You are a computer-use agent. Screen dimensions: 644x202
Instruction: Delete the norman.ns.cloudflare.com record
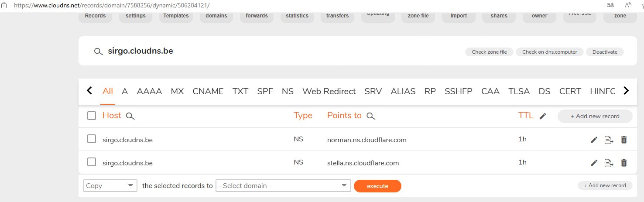624,140
